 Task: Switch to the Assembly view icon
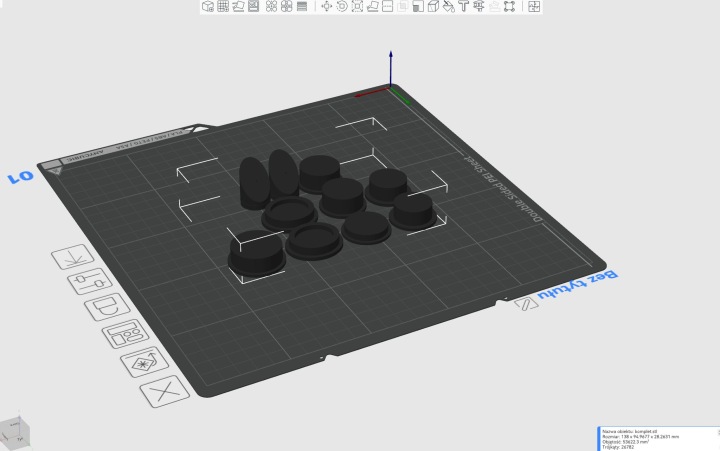coord(534,6)
